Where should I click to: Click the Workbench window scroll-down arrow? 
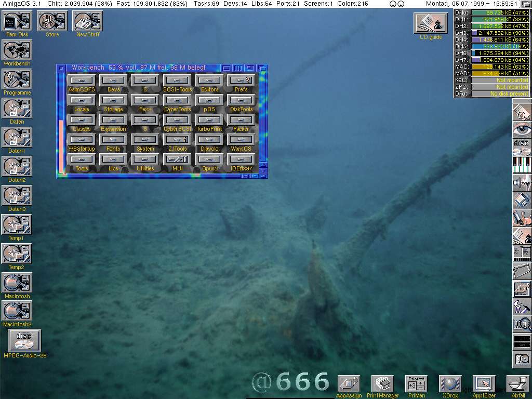click(x=263, y=170)
